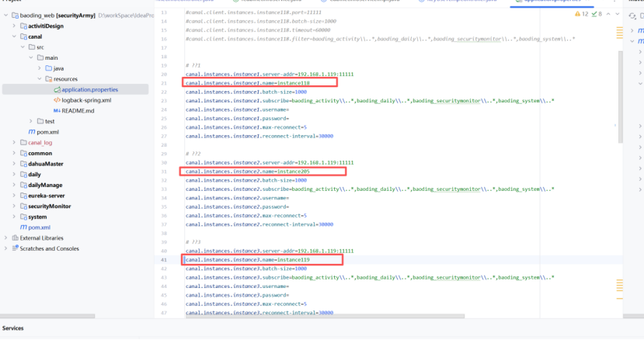
Task: Place cursor on instance3.name=instance119 line
Action: pyautogui.click(x=247, y=259)
